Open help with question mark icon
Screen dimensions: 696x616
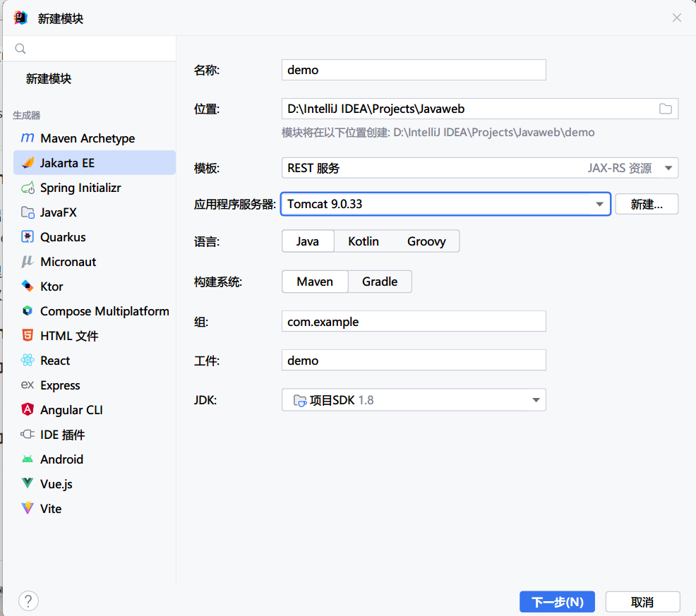(28, 601)
